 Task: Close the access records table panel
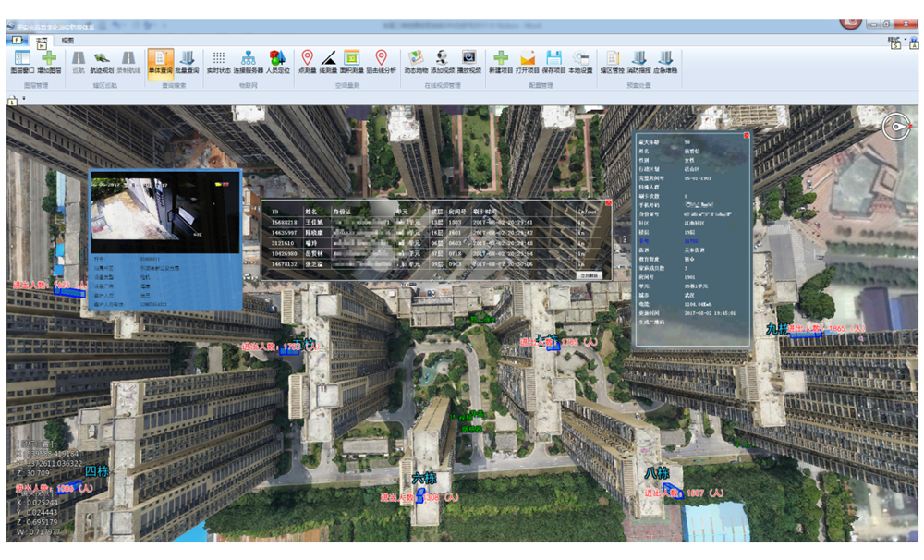pos(608,202)
